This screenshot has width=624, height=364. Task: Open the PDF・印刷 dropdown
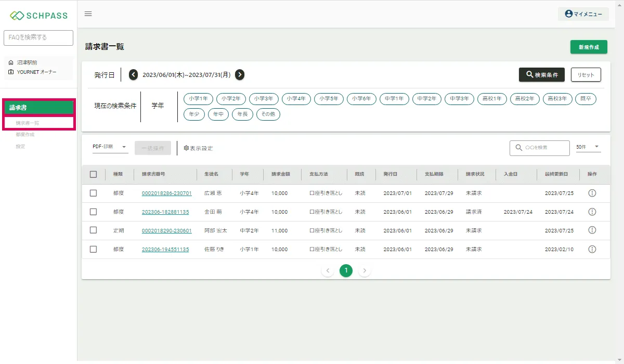[x=110, y=147]
